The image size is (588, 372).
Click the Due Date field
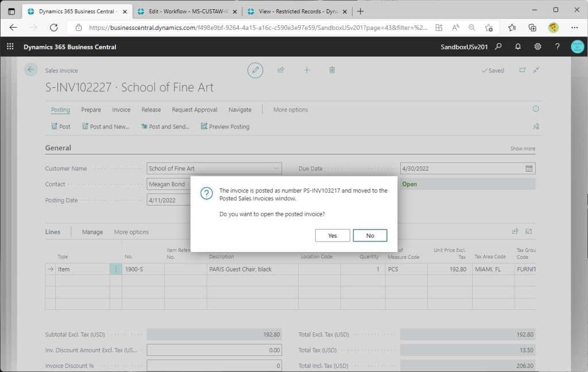(467, 168)
